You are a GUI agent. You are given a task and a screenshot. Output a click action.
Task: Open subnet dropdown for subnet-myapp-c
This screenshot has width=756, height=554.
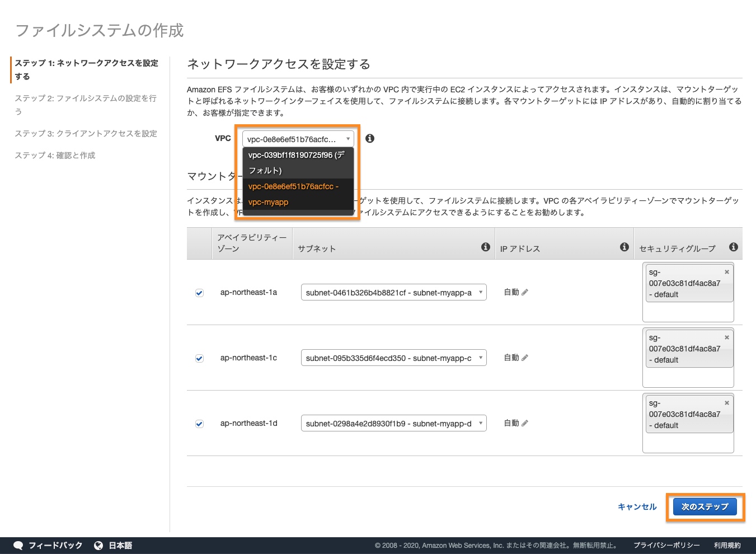click(394, 358)
